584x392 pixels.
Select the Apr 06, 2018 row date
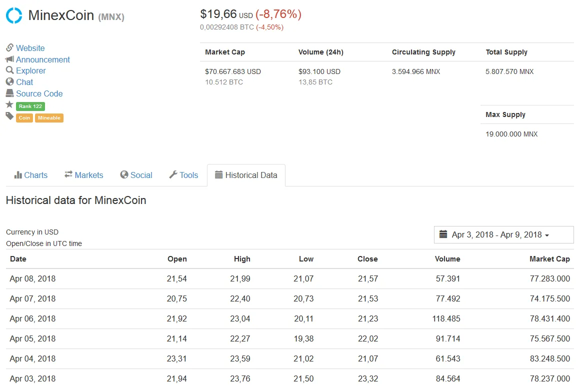point(33,319)
